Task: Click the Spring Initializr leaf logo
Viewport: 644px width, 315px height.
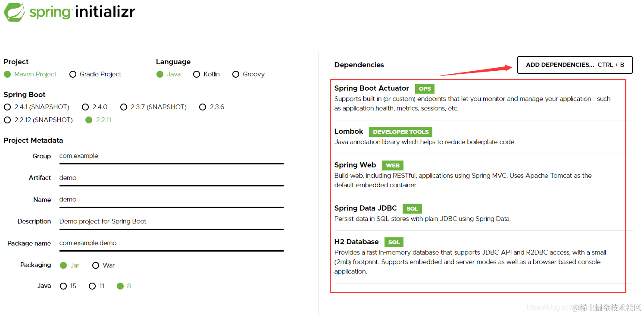Action: pos(15,12)
